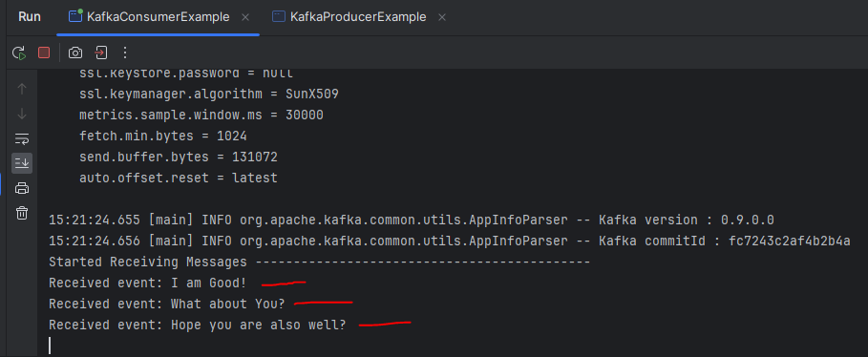Screen dimensions: 868x357
Task: Toggle scroll to end of console
Action: [x=22, y=163]
